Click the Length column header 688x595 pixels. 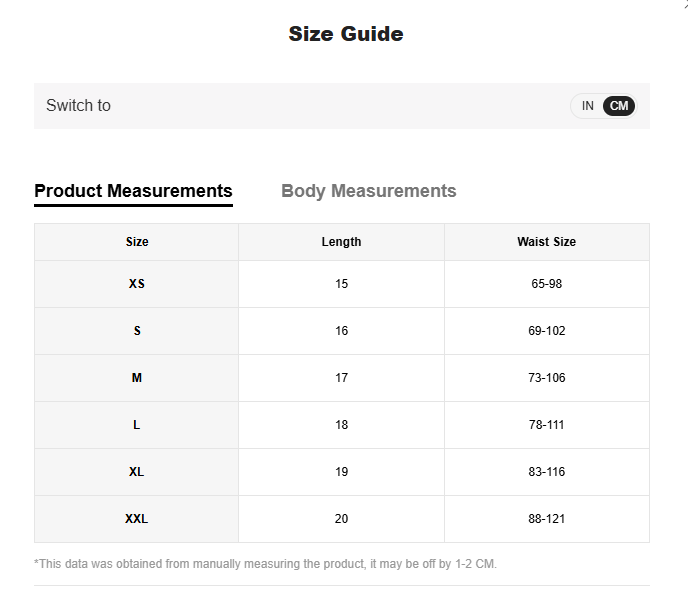pyautogui.click(x=341, y=242)
